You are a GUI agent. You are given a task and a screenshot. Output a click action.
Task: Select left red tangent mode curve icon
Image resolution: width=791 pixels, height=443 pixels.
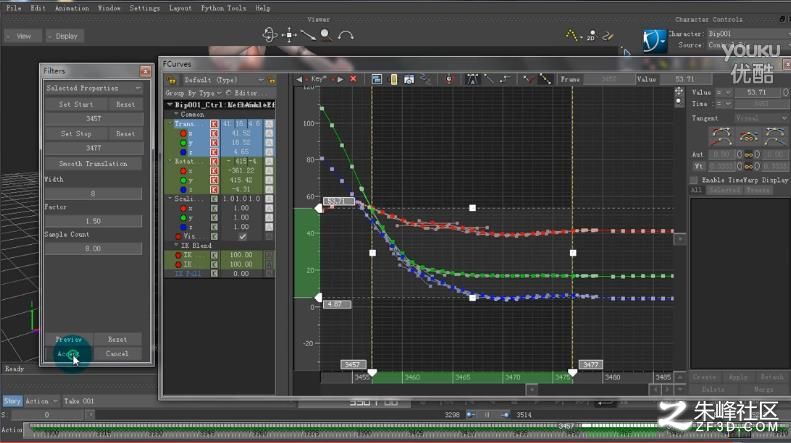(721, 136)
